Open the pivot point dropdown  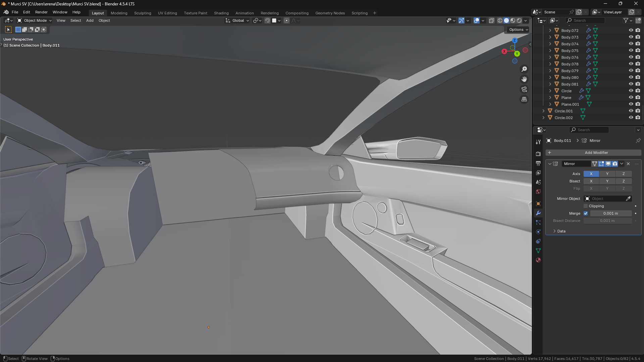pos(257,20)
